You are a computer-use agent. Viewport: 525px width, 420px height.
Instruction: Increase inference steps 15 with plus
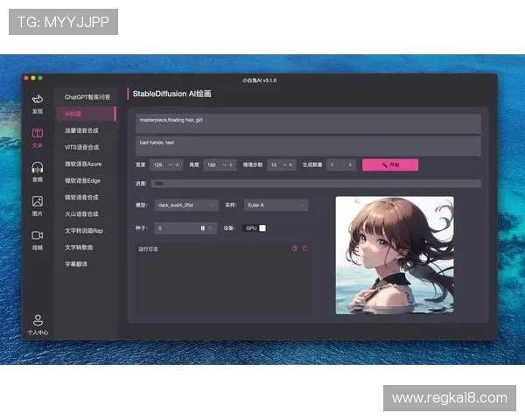click(x=290, y=164)
